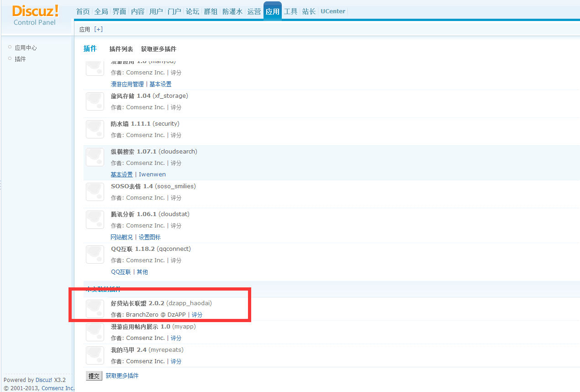Image resolution: width=580 pixels, height=392 pixels.
Task: Switch to the 获取更多插件 tab
Action: coord(158,49)
